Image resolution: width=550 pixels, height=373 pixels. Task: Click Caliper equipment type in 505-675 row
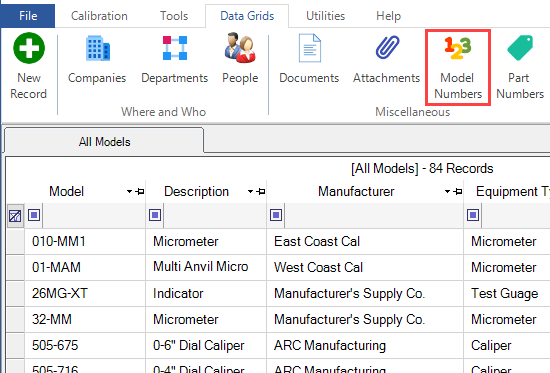click(507, 345)
